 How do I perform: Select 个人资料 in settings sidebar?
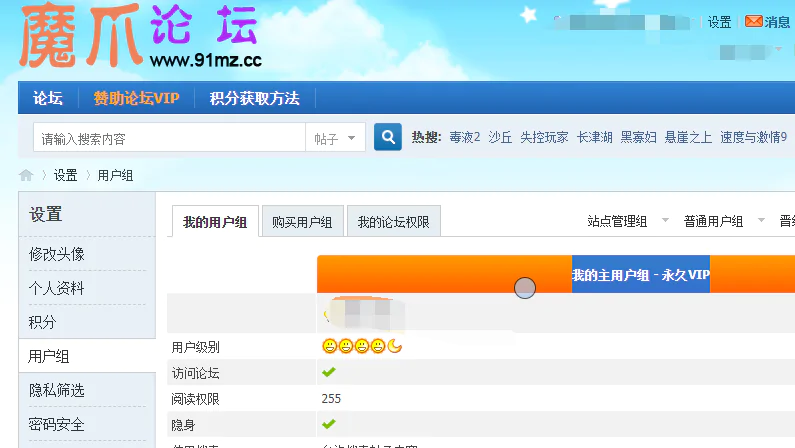(x=56, y=288)
